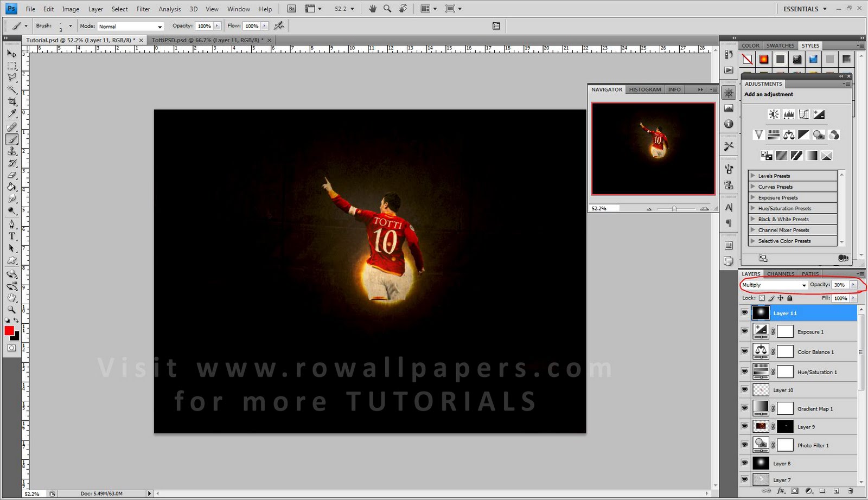Click Selective Color Presets entry
This screenshot has height=500, width=868.
[793, 241]
